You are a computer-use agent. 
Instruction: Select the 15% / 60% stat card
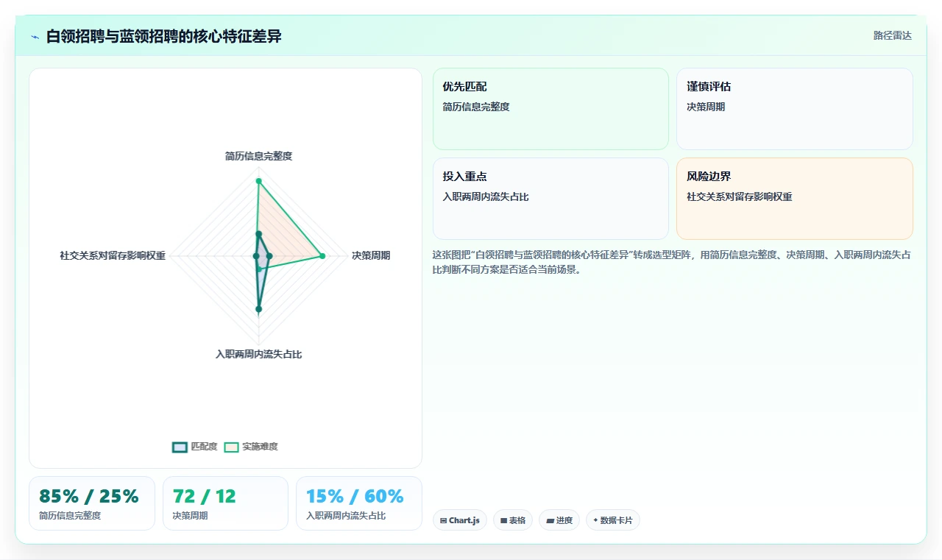359,503
